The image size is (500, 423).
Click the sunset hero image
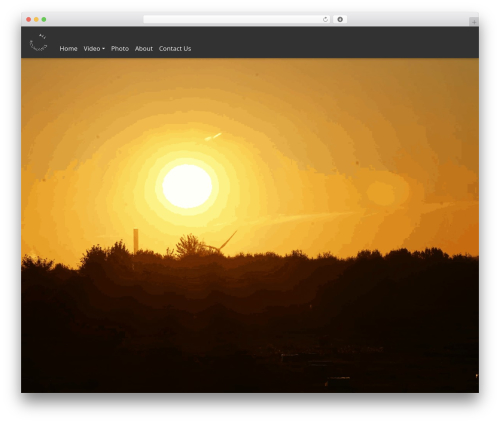pyautogui.click(x=250, y=225)
